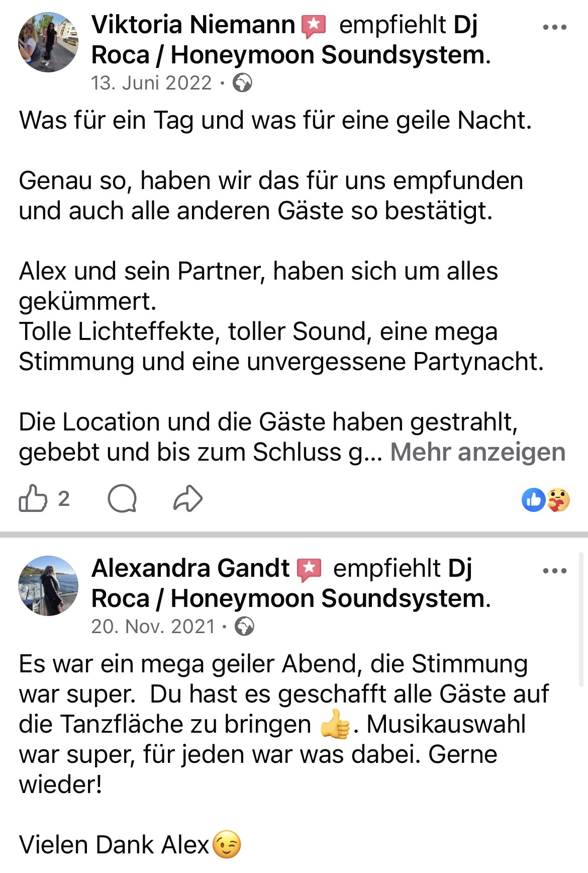This screenshot has height=873, width=588.
Task: Click the public globe icon beside 13. Juni 2022
Action: pyautogui.click(x=242, y=83)
